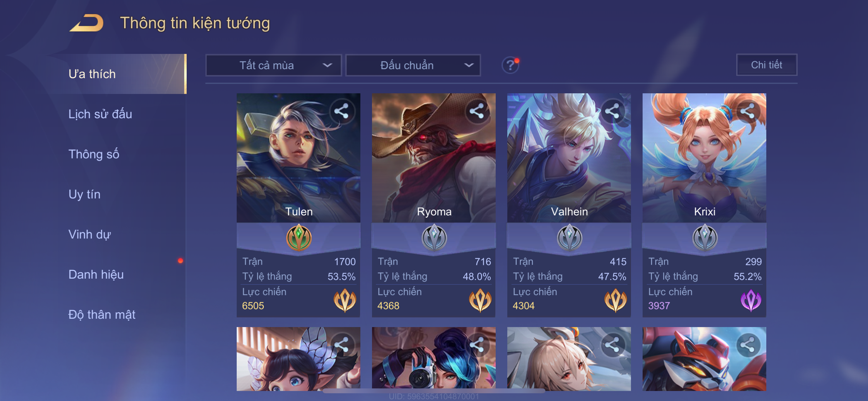Expand the Tất cả mùa season dropdown
This screenshot has height=401, width=868.
click(x=274, y=65)
